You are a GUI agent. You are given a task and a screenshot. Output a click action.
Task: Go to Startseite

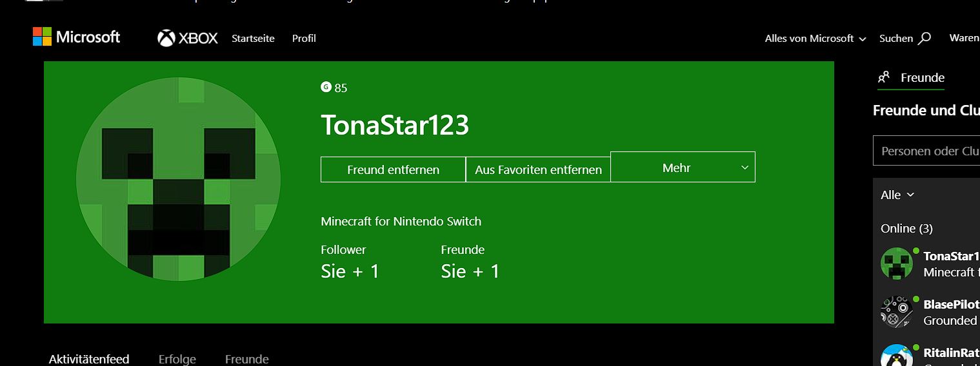(253, 39)
